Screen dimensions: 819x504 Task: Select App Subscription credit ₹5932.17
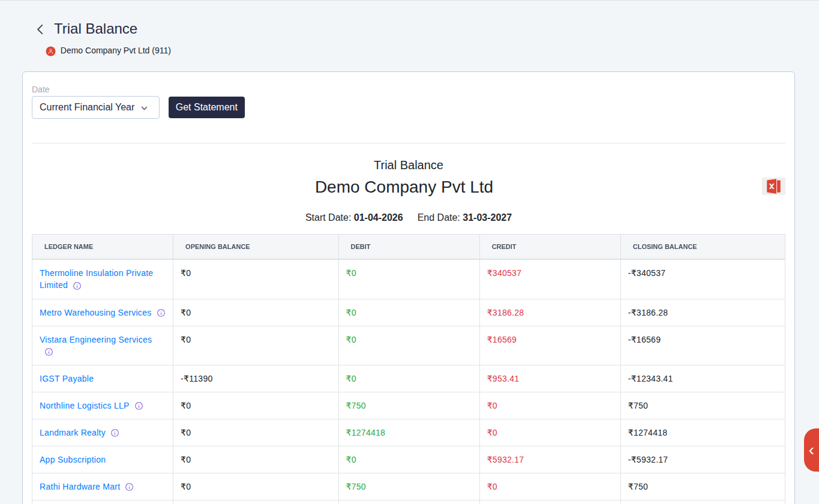click(x=505, y=460)
